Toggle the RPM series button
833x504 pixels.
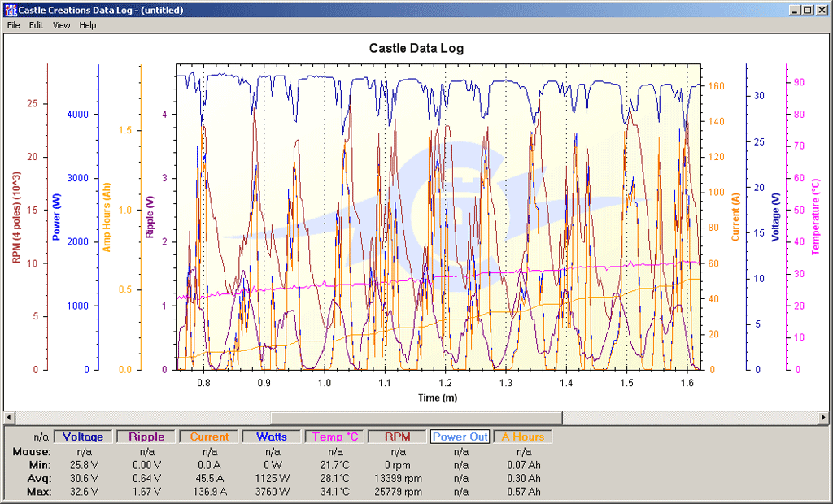(x=397, y=437)
